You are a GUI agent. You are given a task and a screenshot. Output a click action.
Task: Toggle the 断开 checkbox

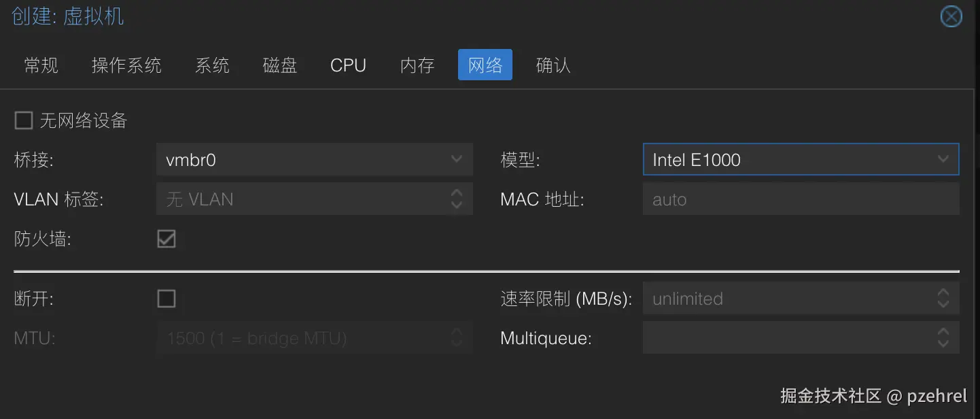[167, 298]
